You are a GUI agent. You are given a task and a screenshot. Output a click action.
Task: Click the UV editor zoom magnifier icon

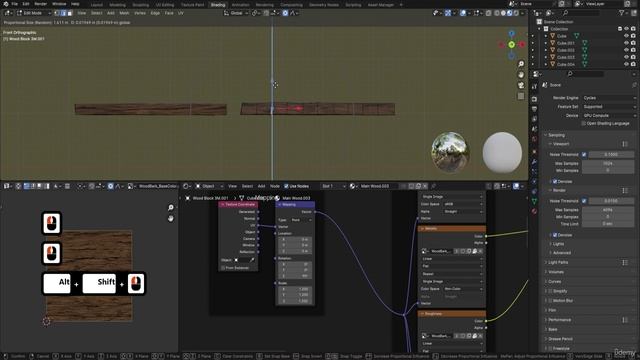[x=171, y=208]
